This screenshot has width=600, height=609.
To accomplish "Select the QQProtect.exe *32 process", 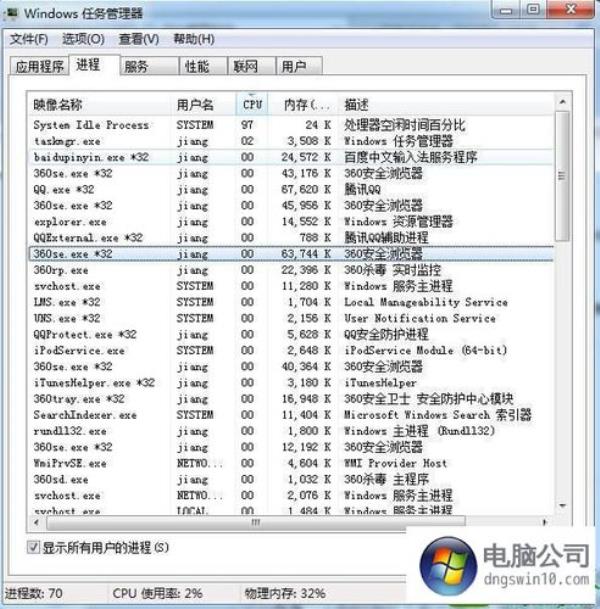I will 291,334.
